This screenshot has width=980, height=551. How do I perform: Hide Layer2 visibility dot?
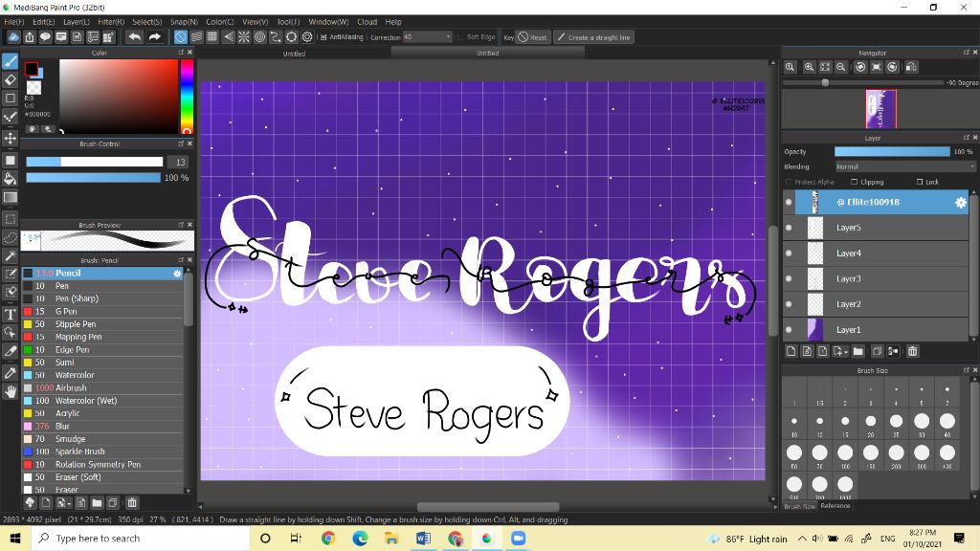point(789,304)
